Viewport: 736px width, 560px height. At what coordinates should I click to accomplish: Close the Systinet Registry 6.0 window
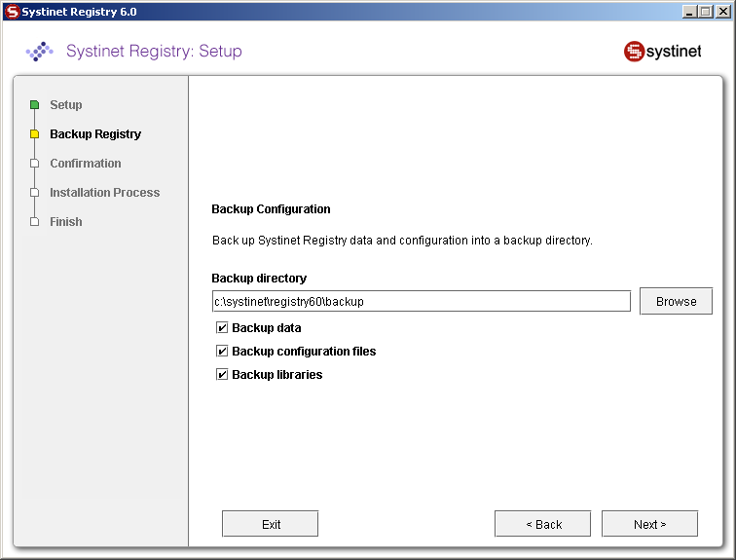(x=722, y=12)
